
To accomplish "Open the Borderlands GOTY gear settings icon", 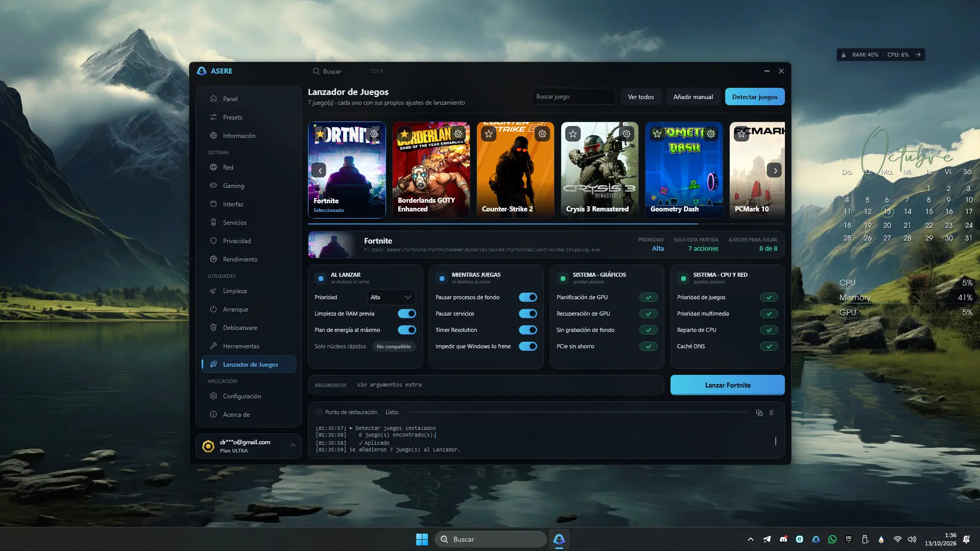I will click(458, 134).
